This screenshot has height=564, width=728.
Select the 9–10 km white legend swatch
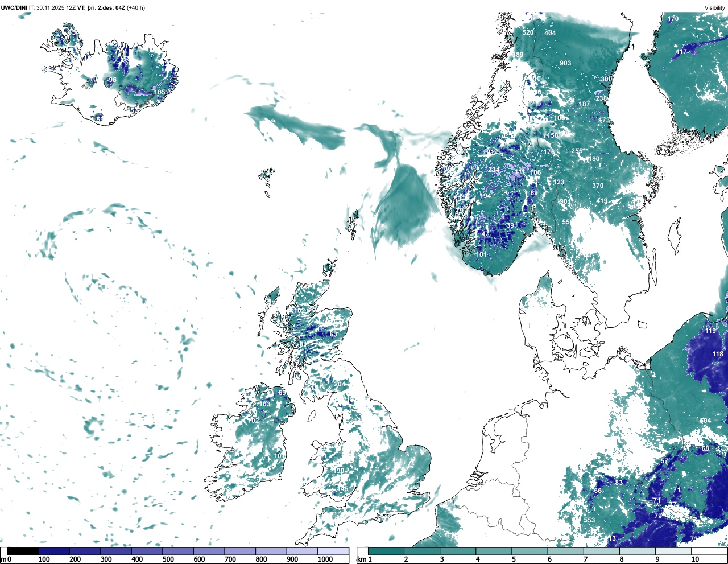click(673, 551)
